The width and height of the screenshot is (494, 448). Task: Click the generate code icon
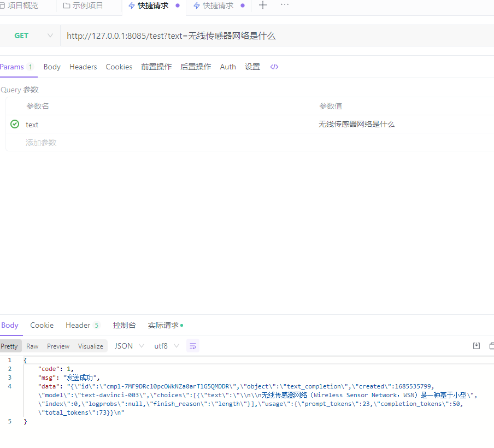(274, 67)
